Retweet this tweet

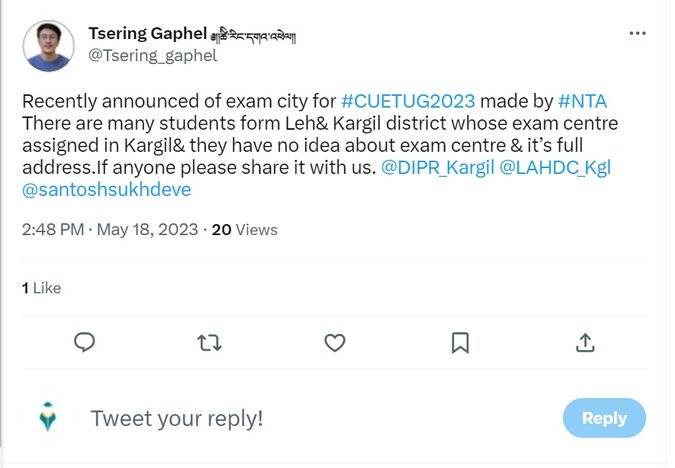[209, 343]
